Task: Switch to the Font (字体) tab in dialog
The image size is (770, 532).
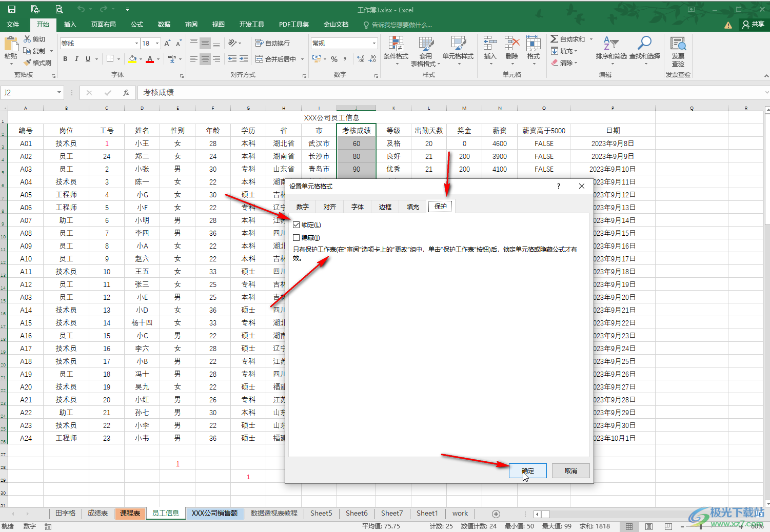Action: coord(358,207)
